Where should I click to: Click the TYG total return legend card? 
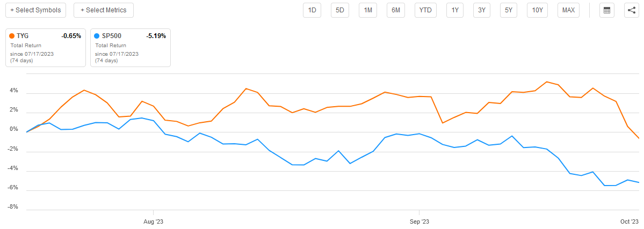(46, 48)
